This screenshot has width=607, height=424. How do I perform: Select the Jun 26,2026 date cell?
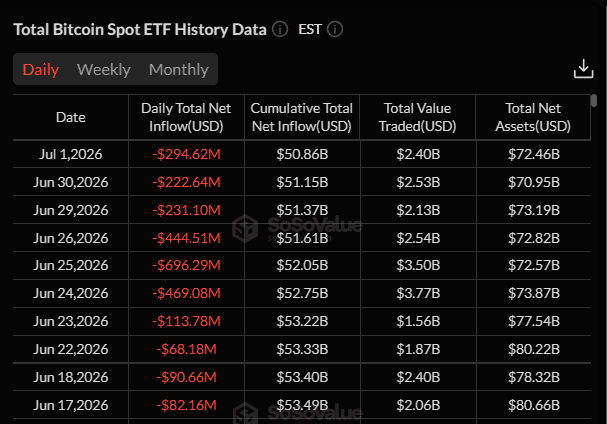click(70, 238)
